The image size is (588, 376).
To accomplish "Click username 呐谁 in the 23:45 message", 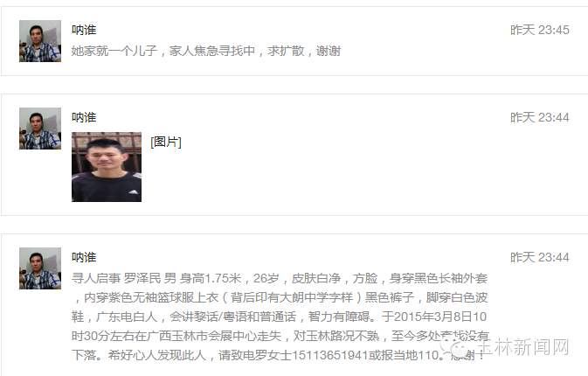I will 84,30.
